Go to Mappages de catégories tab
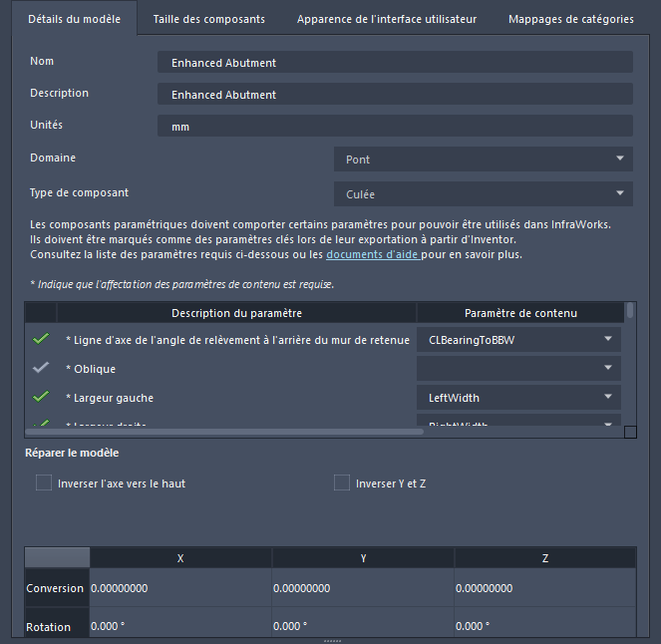 (571, 19)
